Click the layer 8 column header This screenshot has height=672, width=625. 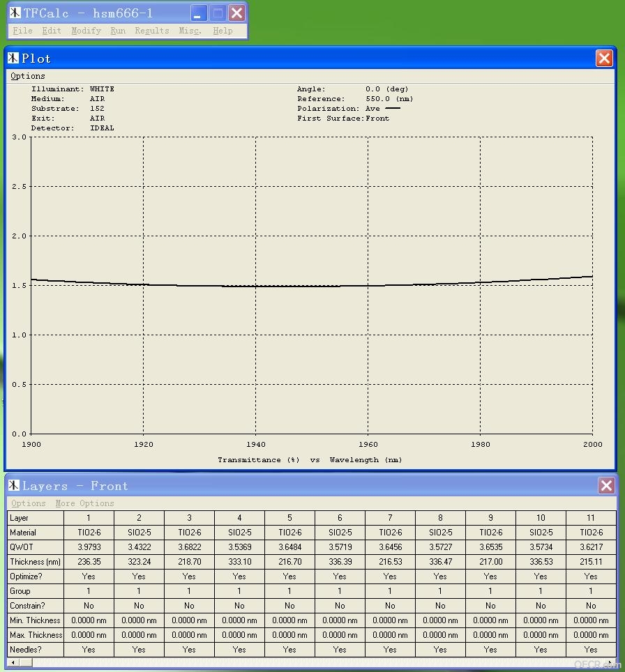click(x=440, y=518)
